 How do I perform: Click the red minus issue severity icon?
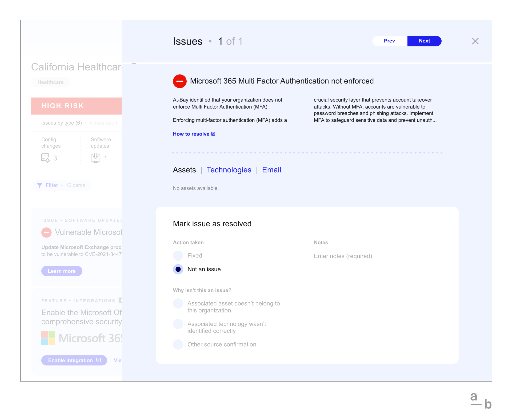(x=179, y=81)
